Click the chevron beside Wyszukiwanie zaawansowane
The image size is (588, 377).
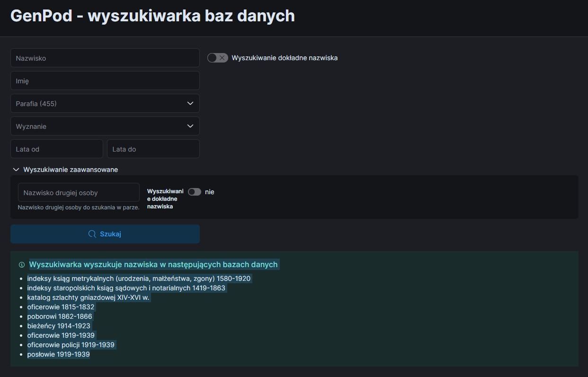point(16,169)
